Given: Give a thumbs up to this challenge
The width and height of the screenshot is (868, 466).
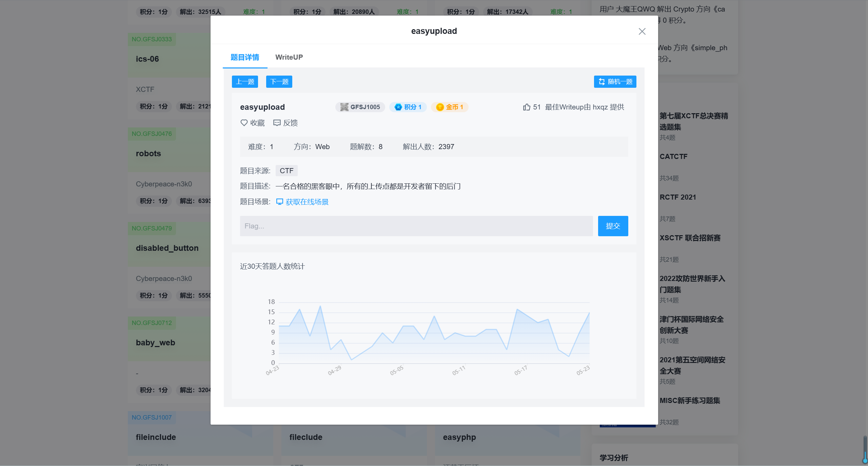Looking at the screenshot, I should click(x=526, y=107).
